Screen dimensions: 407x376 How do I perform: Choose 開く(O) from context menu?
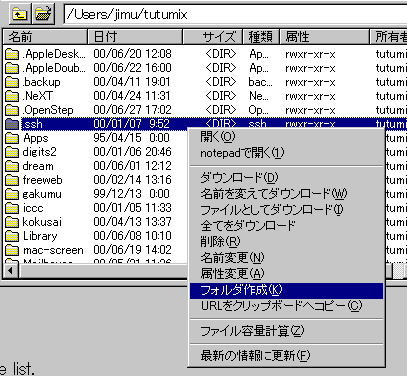[286, 137]
